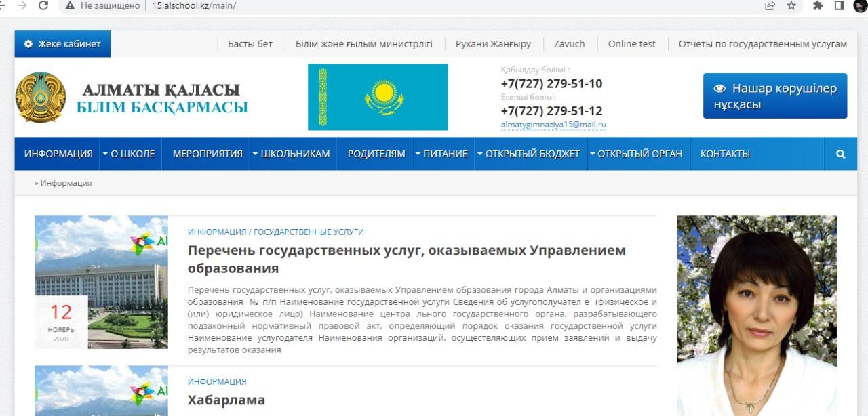The width and height of the screenshot is (868, 416).
Task: Expand the О школе dropdown menu
Action: [130, 154]
